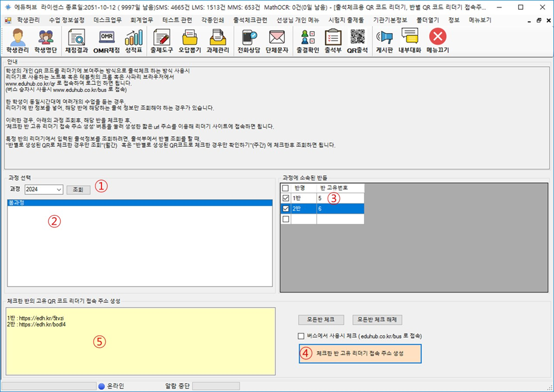Open the 성적표 chart icon
Image resolution: width=554 pixels, height=392 pixels.
pyautogui.click(x=133, y=41)
